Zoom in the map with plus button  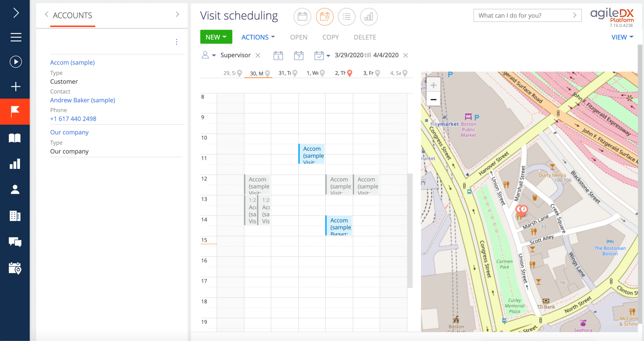(x=433, y=85)
